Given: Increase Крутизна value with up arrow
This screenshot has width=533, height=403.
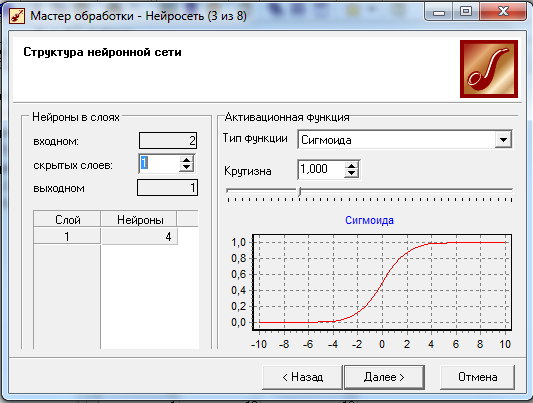Looking at the screenshot, I should coord(351,166).
